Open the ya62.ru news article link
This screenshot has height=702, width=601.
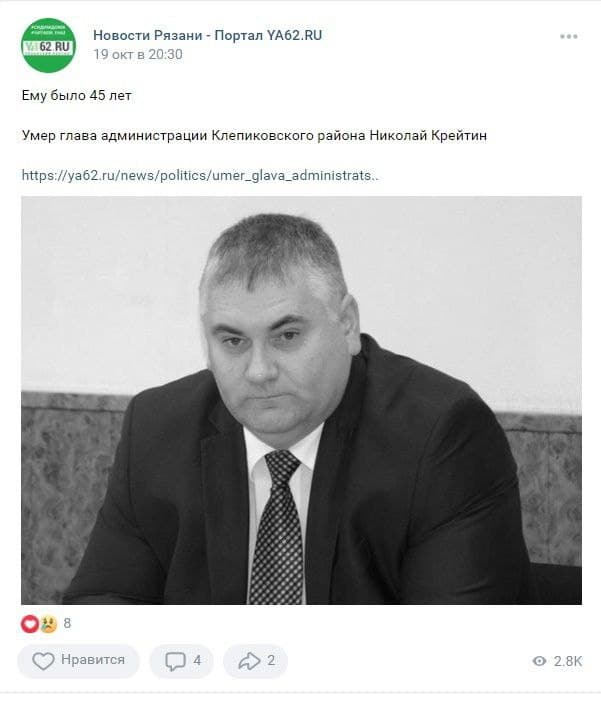[200, 175]
